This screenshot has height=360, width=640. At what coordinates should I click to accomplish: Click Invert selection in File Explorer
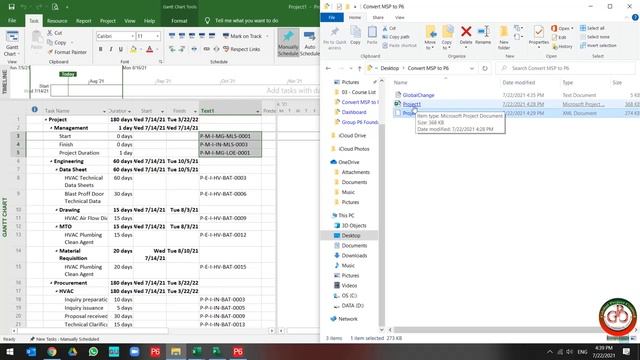click(x=598, y=46)
